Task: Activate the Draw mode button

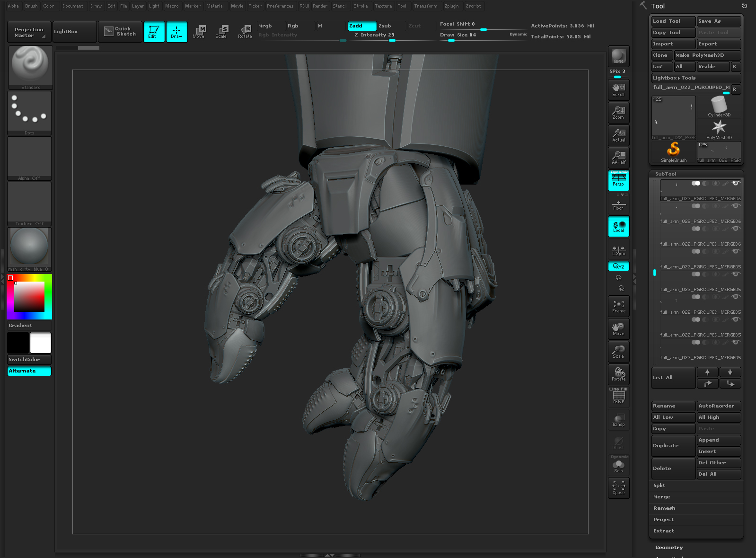Action: pos(176,32)
